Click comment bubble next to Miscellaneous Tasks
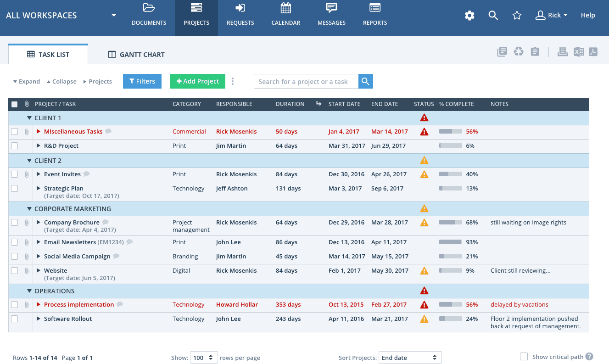Image resolution: width=609 pixels, height=364 pixels. tap(108, 131)
